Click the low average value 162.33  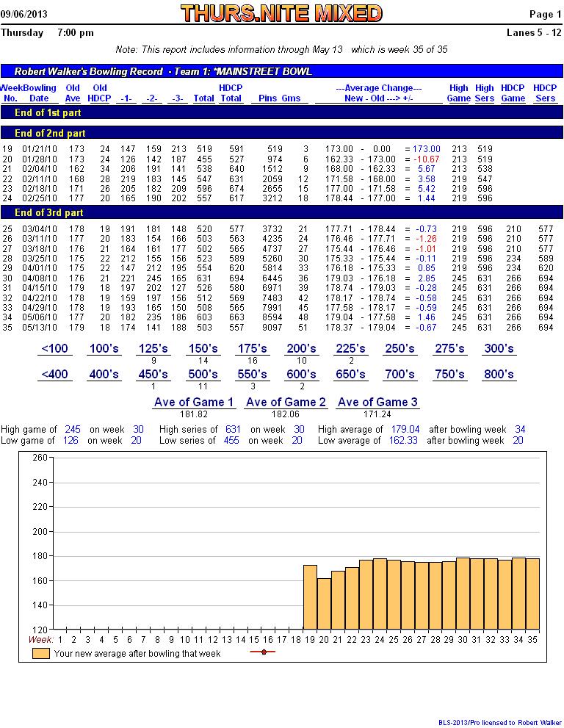[x=403, y=440]
